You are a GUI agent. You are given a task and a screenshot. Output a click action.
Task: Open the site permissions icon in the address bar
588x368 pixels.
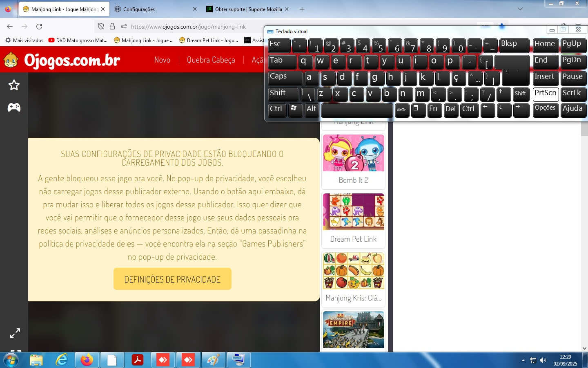click(x=124, y=27)
